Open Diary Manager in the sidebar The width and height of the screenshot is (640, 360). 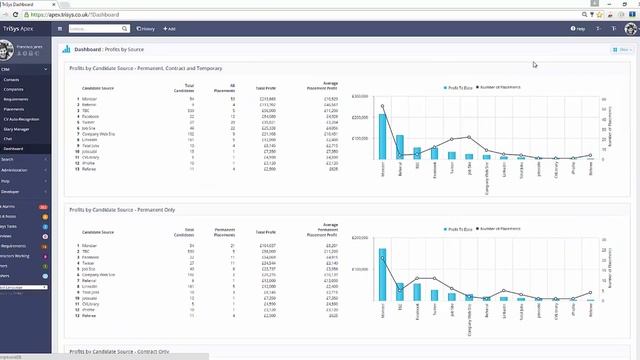click(x=16, y=129)
